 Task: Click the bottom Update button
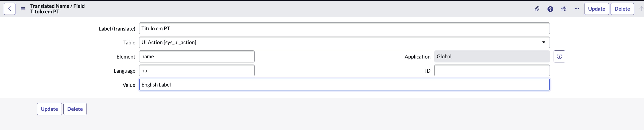point(49,109)
